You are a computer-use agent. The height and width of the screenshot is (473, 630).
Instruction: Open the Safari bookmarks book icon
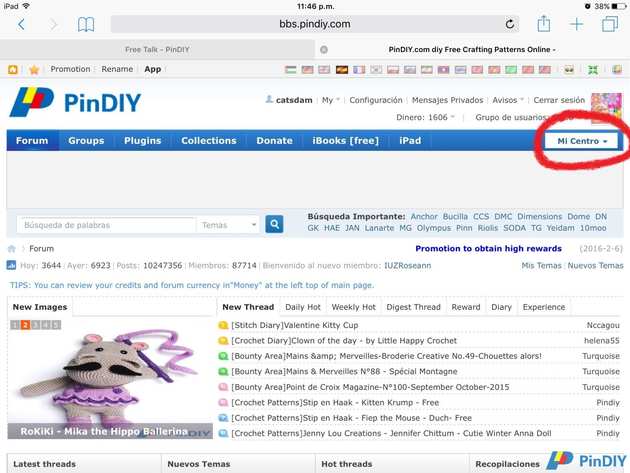click(x=86, y=24)
